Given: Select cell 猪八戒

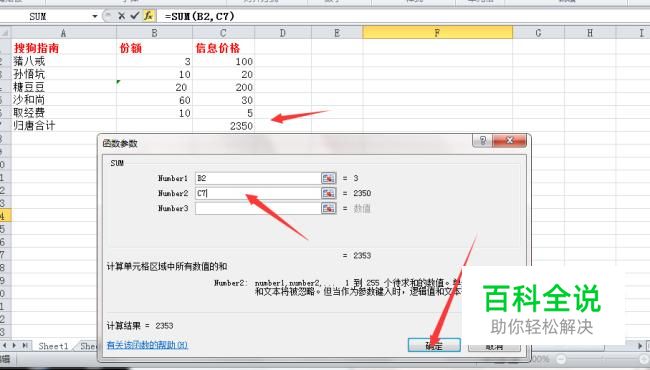Looking at the screenshot, I should pyautogui.click(x=63, y=61).
